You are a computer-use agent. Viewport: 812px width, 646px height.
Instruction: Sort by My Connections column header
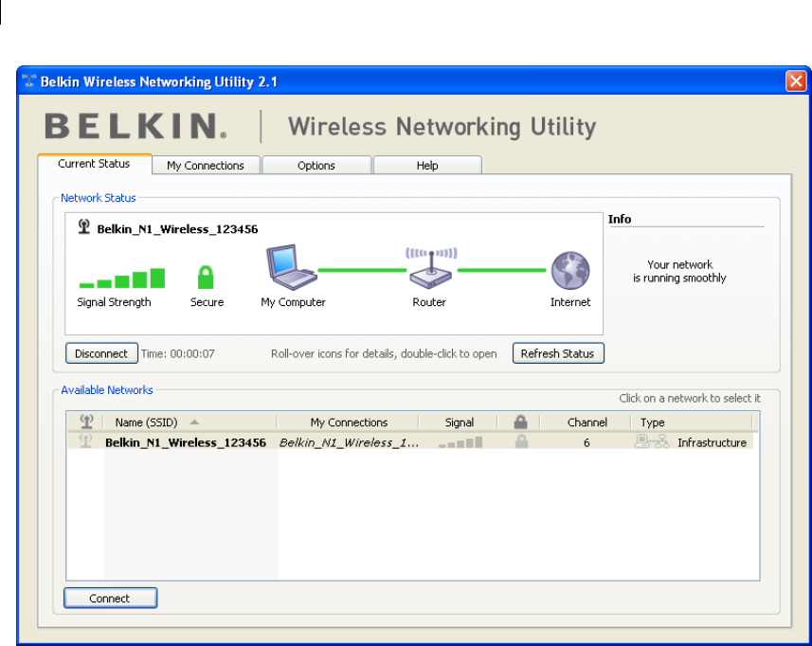coord(348,422)
